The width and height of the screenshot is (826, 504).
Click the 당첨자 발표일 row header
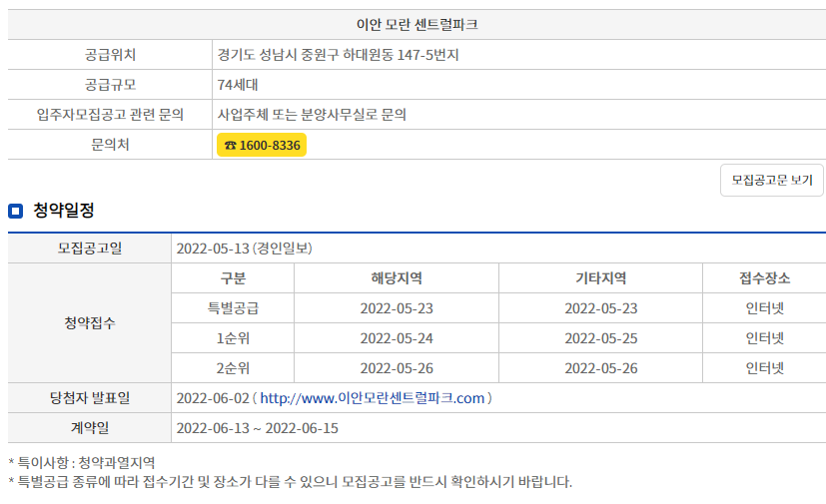click(90, 398)
